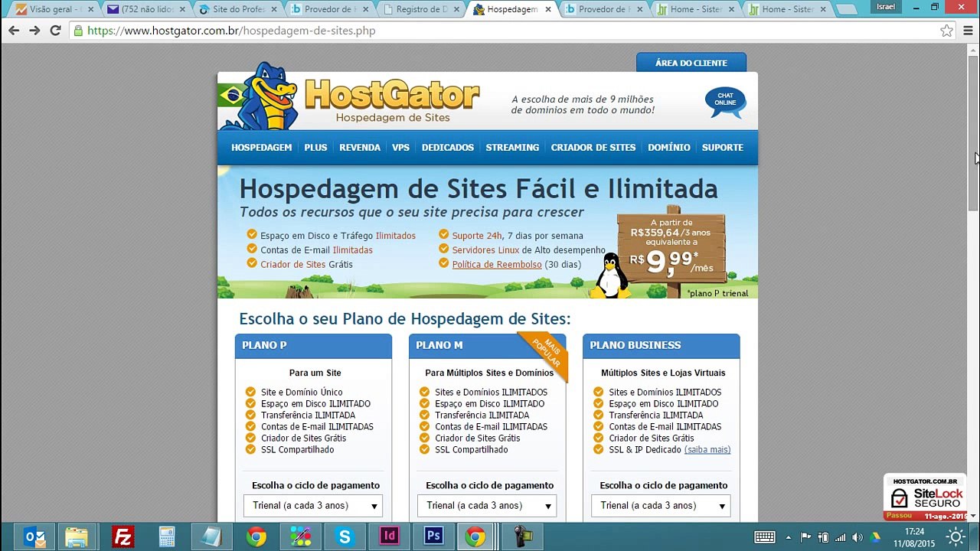This screenshot has height=551, width=980.
Task: Open the touch keyboard tray icon
Action: 764,537
